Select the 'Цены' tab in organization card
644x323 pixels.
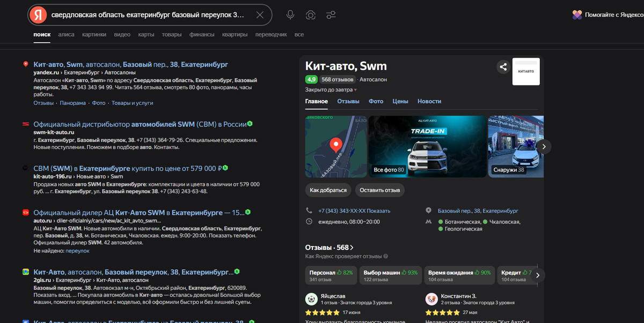click(x=400, y=101)
